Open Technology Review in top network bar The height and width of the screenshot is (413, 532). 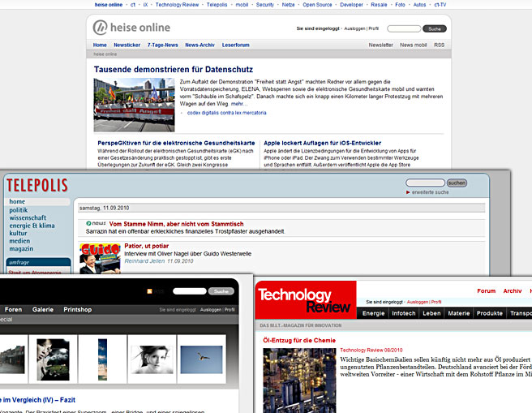pos(177,5)
